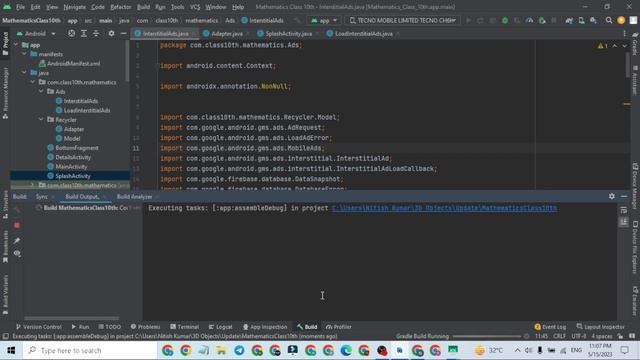This screenshot has width=640, height=360.
Task: Collapse the manifests folder
Action: pyautogui.click(x=24, y=54)
